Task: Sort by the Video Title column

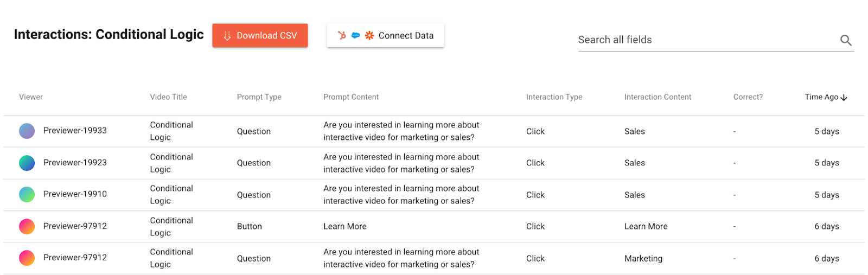Action: (x=168, y=97)
